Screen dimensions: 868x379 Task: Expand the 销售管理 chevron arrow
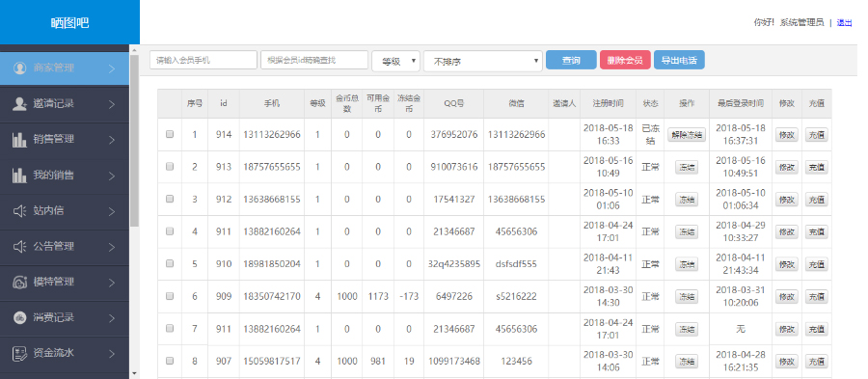point(112,140)
